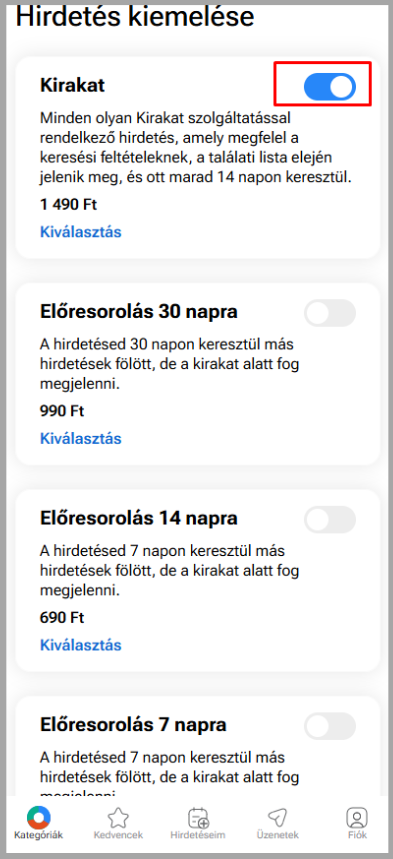Click Kiválasztás link under Kirakat
Viewport: 393px width, 859px height.
coord(81,232)
